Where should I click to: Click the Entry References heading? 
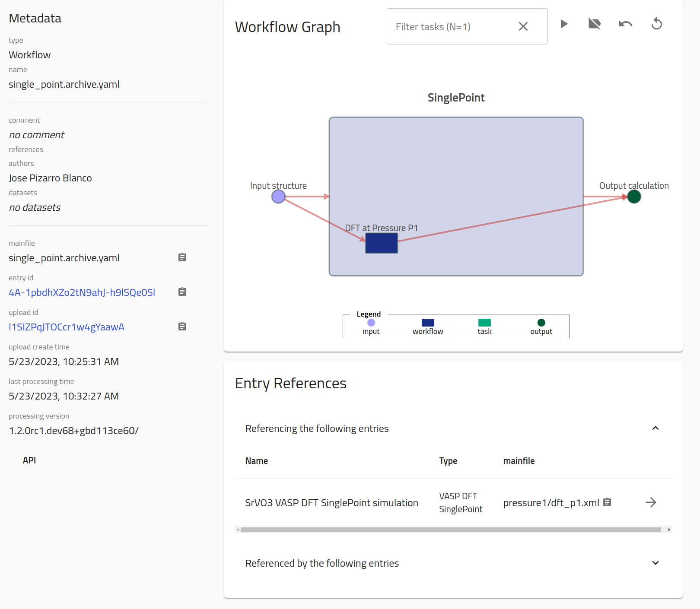point(291,384)
